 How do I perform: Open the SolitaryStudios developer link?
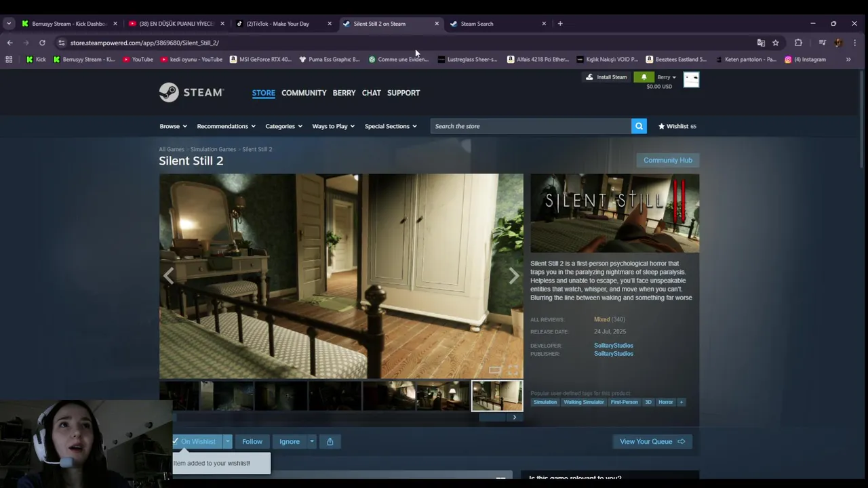(614, 346)
